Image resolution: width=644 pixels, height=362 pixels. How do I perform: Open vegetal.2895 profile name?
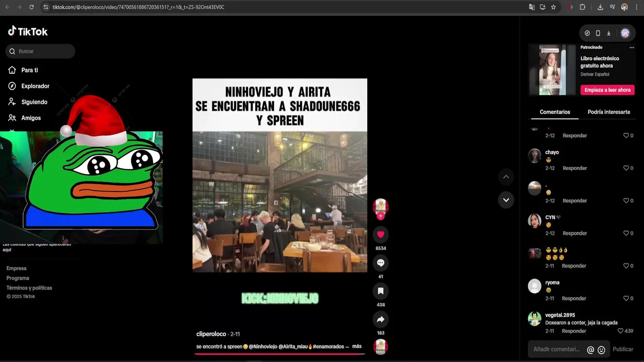tap(560, 315)
